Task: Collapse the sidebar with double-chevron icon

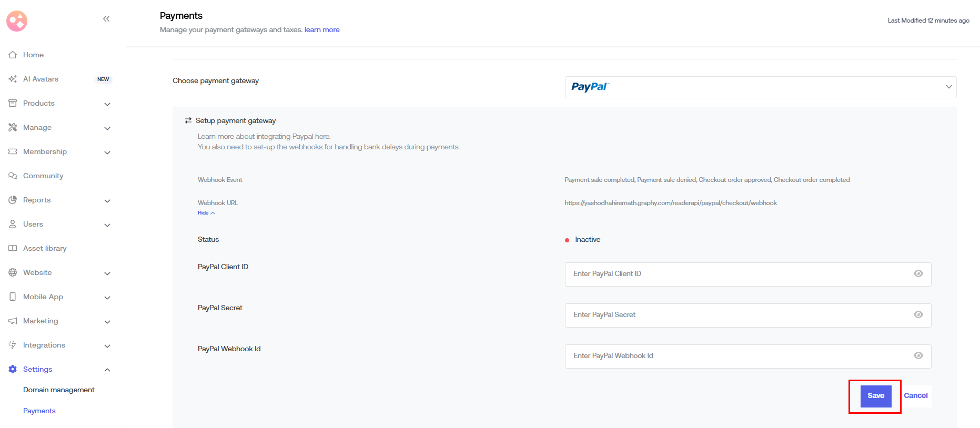Action: tap(106, 19)
